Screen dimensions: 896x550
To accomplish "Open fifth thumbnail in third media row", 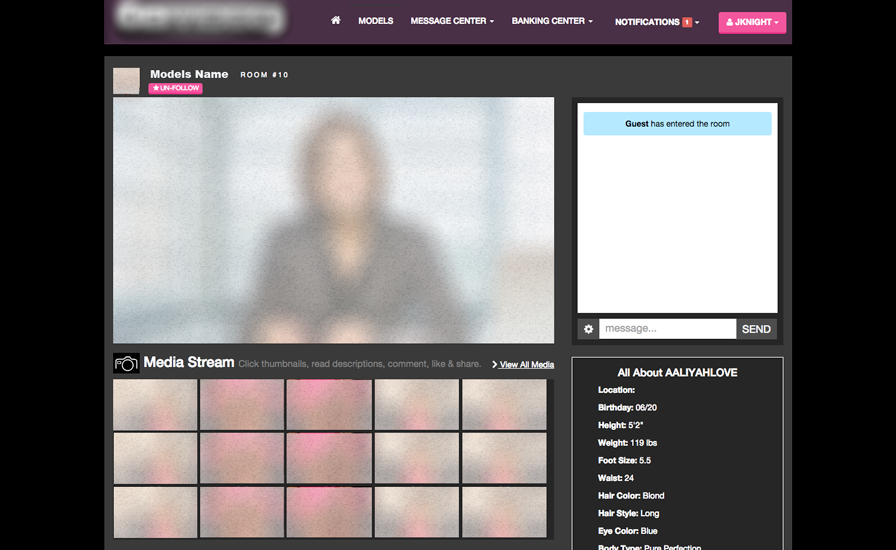I will 504,512.
